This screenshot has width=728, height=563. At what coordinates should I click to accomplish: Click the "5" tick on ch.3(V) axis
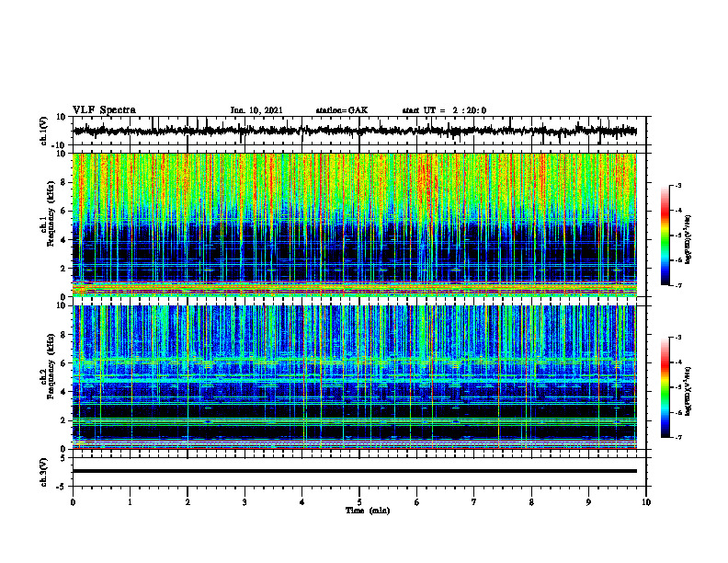coord(63,457)
